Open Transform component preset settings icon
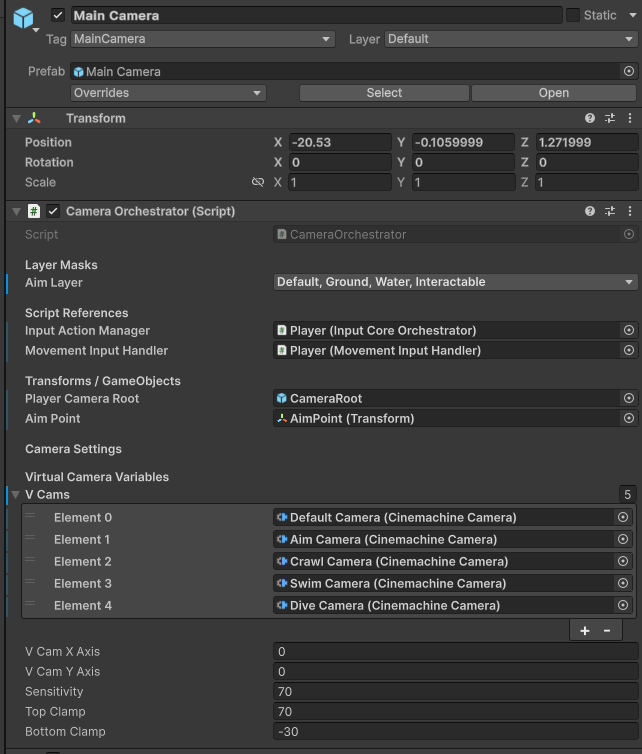Image resolution: width=642 pixels, height=754 pixels. tap(610, 118)
